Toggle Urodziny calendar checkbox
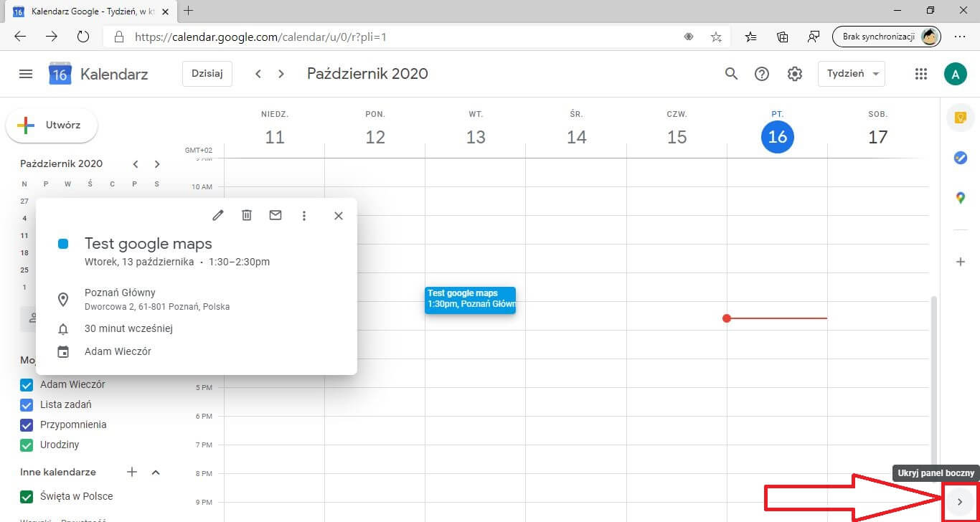 [27, 445]
